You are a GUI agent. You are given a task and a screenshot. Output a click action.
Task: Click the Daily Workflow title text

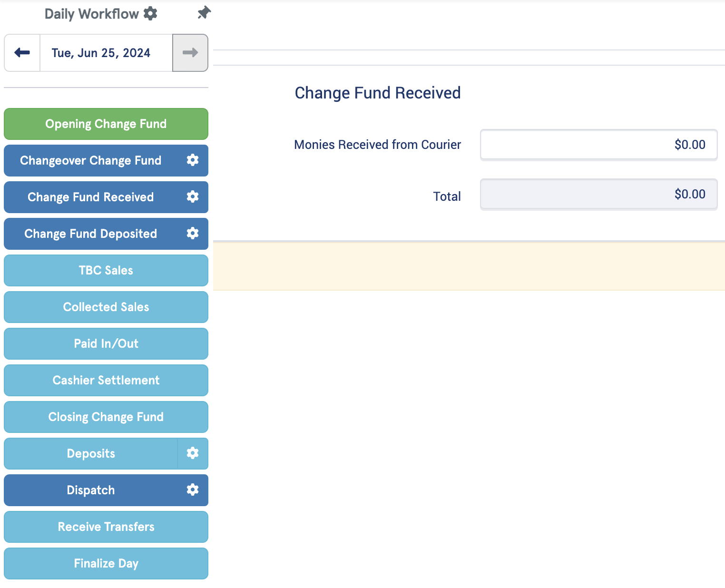92,14
